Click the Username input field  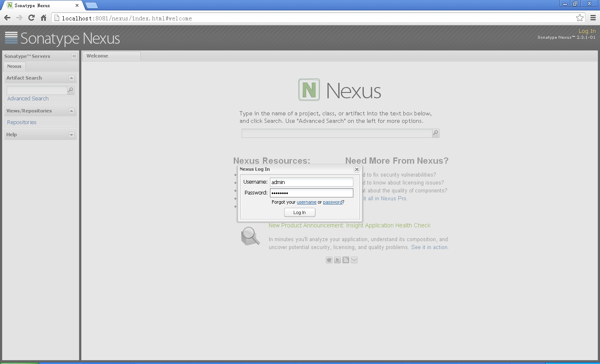(x=311, y=182)
